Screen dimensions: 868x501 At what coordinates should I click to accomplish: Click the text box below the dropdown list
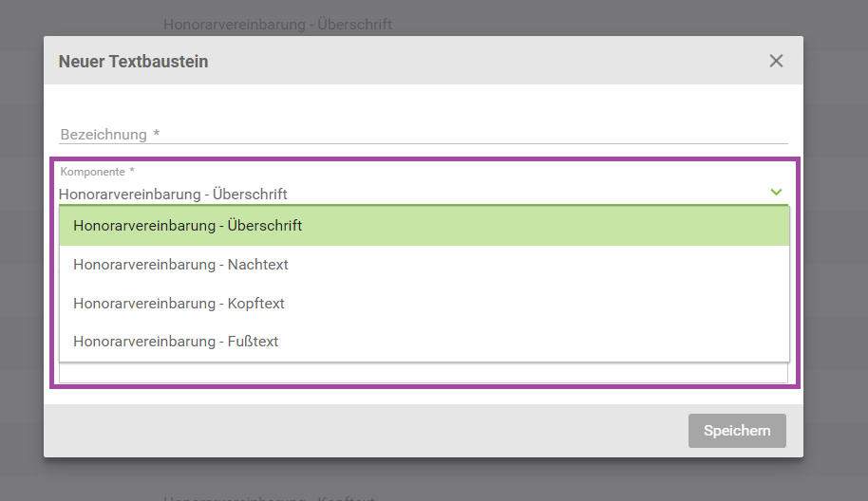424,373
